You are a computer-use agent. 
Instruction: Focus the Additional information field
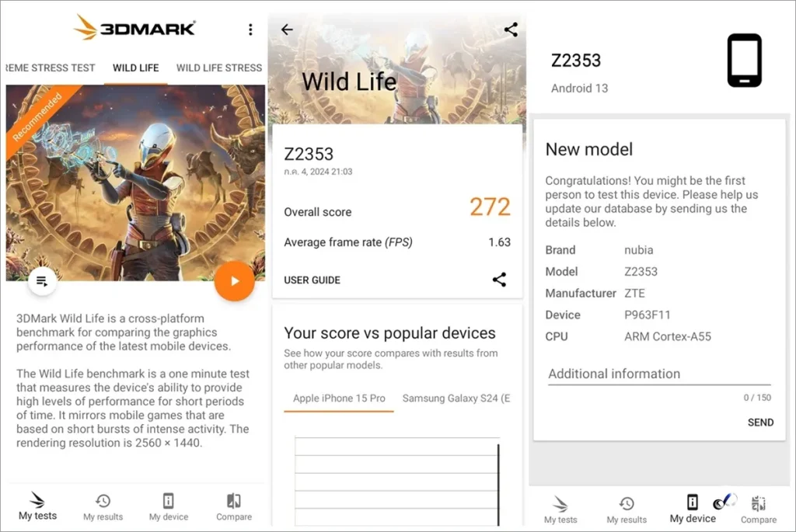[x=659, y=374]
